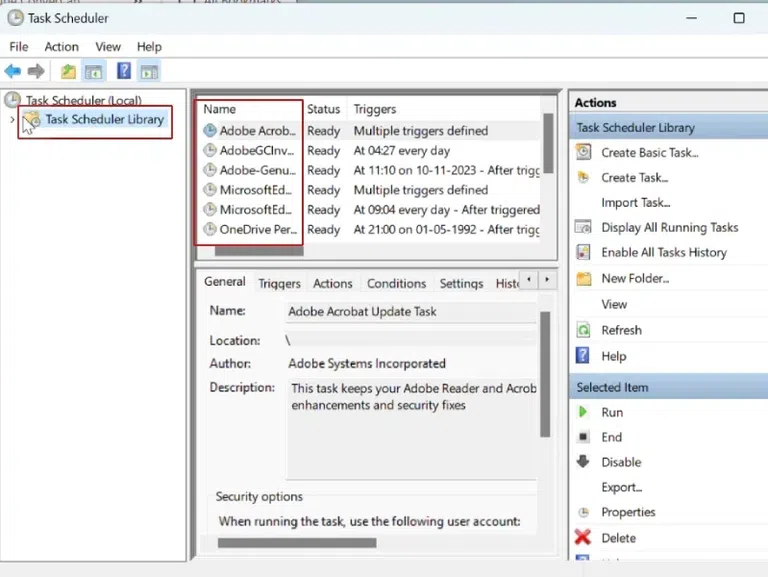Click the Adobe-Genu... task clock icon
Screen dimensions: 768x577
click(210, 170)
